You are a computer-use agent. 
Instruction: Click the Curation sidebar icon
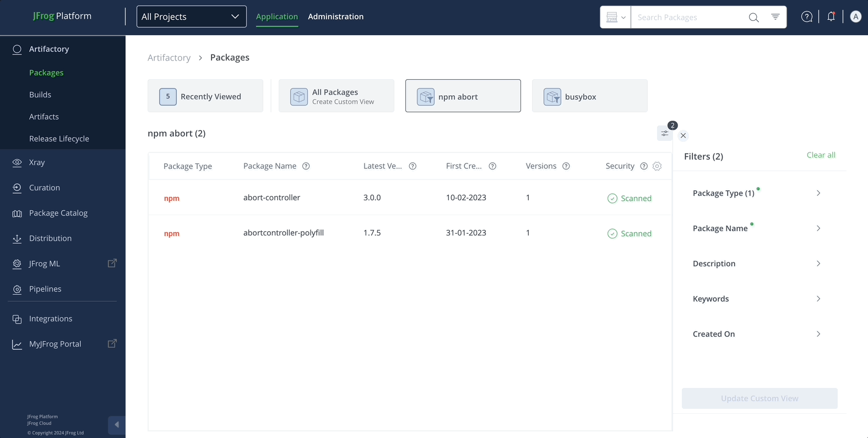coord(17,188)
